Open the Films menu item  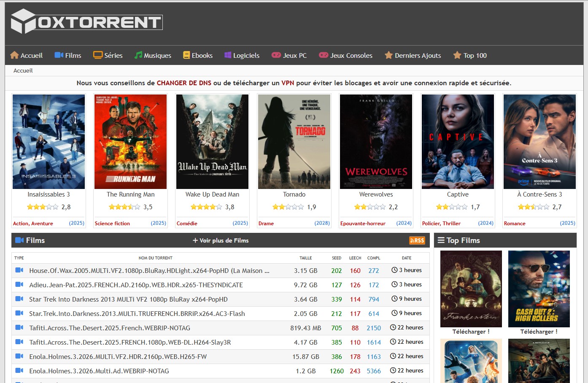68,55
